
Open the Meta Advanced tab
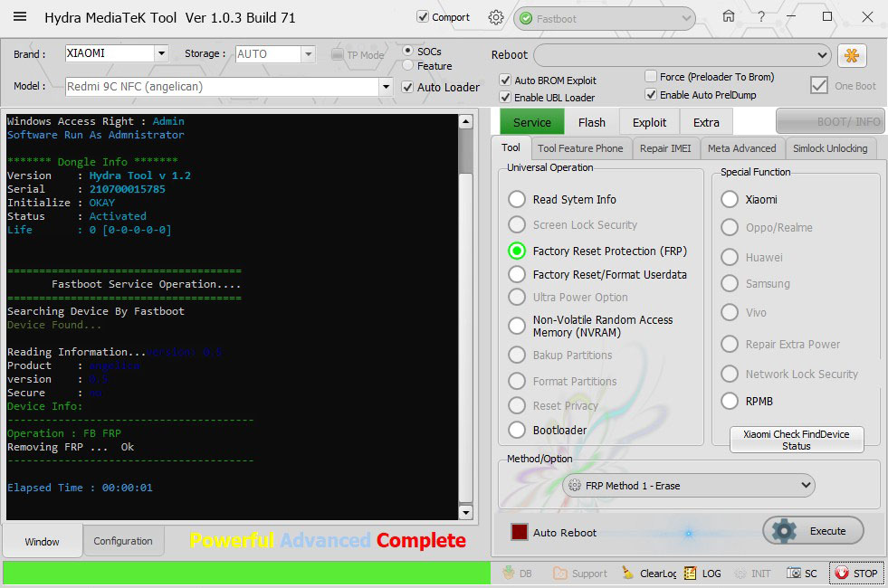(742, 148)
